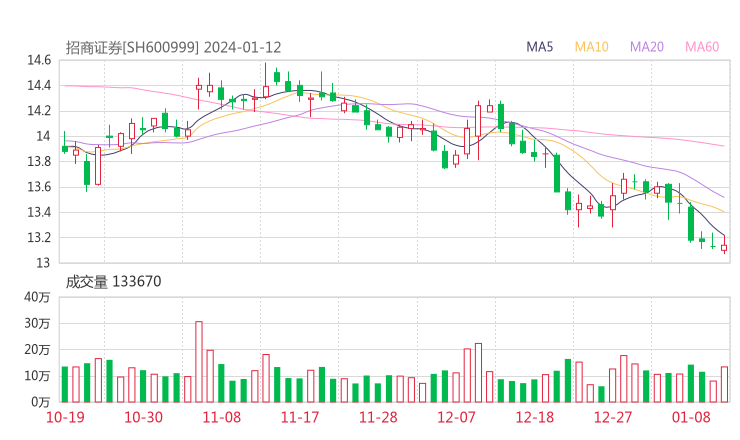Click the 20万 volume axis label
Image resolution: width=740 pixels, height=440 pixels.
point(37,350)
